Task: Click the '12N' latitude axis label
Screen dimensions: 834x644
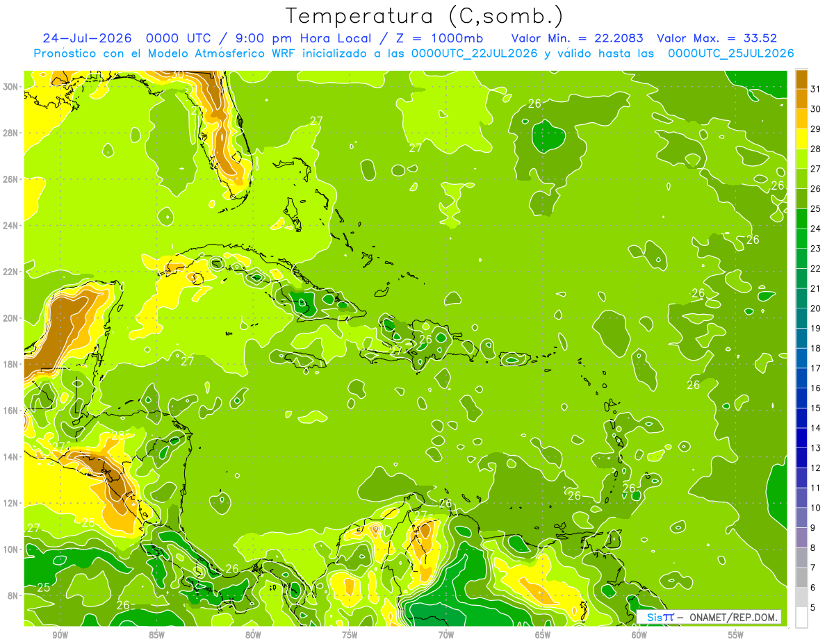Action: point(10,503)
